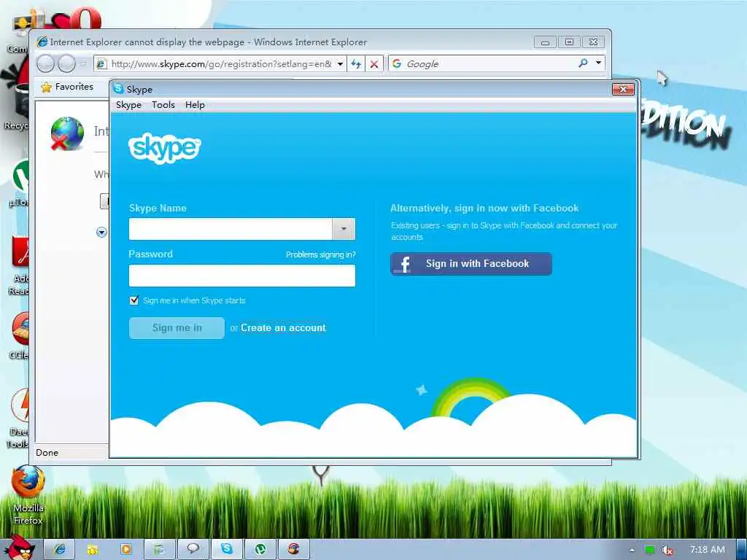Click the 'Done' status bar text in IE
The image size is (747, 560).
tap(47, 452)
